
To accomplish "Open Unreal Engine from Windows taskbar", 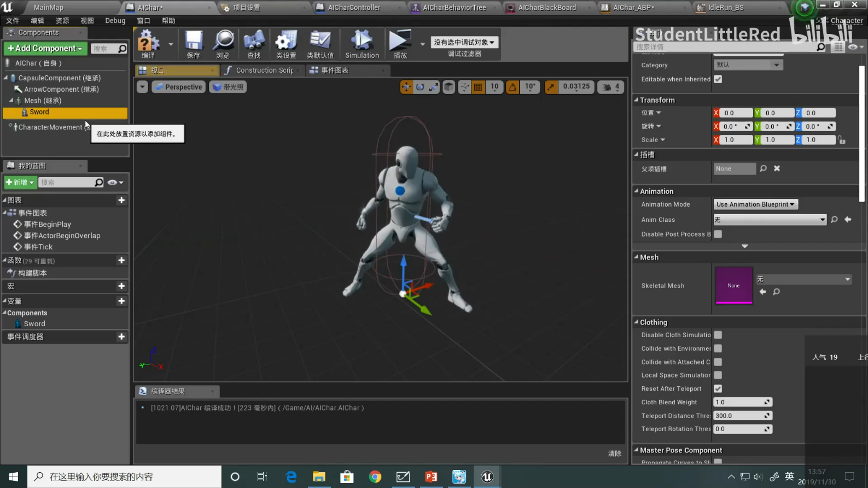I will [487, 477].
